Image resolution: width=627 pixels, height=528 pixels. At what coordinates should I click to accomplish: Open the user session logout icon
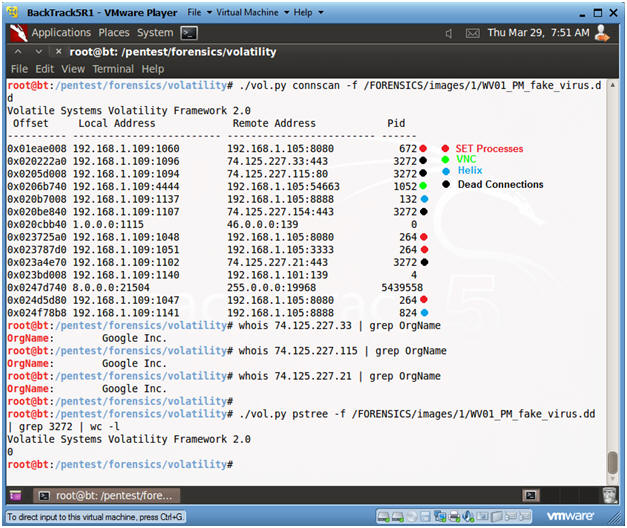point(602,33)
